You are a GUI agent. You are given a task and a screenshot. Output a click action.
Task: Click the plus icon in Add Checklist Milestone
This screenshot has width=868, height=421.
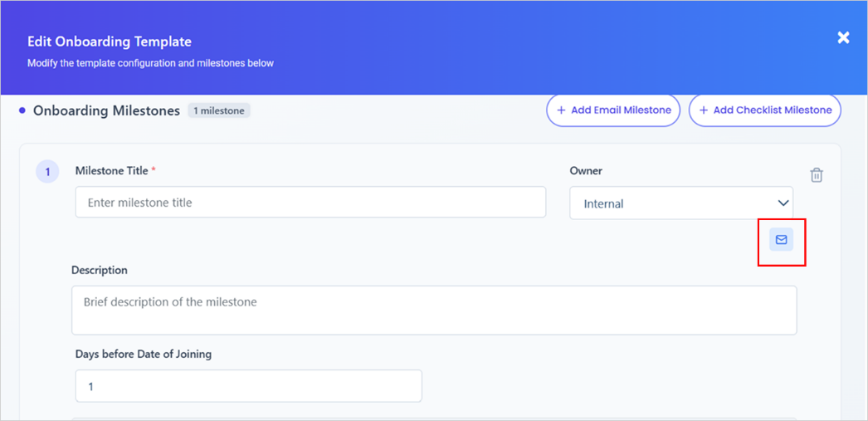(x=704, y=110)
